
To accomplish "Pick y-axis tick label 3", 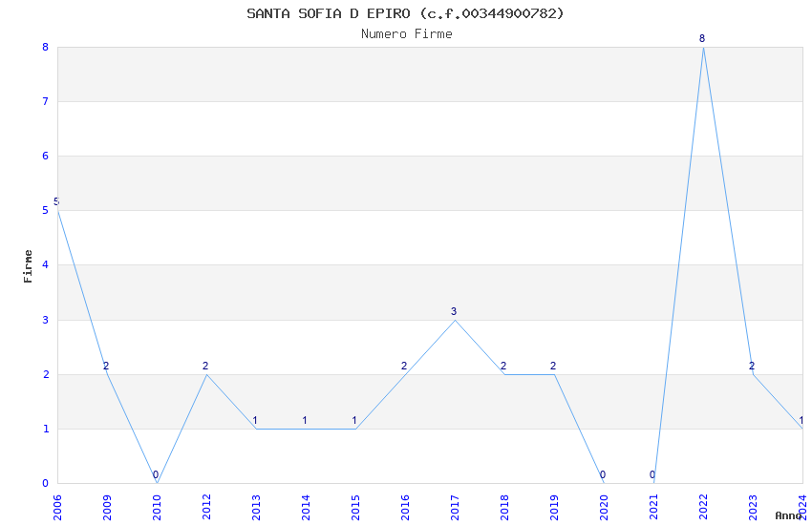I will click(x=46, y=320).
